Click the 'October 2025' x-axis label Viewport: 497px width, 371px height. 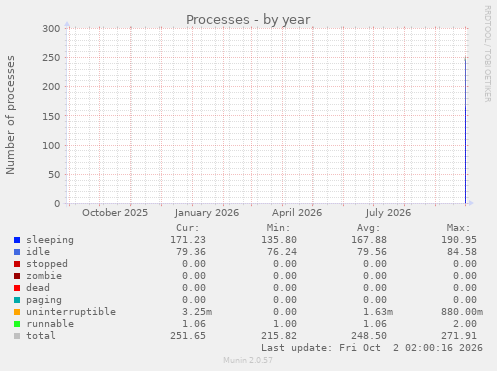coord(115,213)
